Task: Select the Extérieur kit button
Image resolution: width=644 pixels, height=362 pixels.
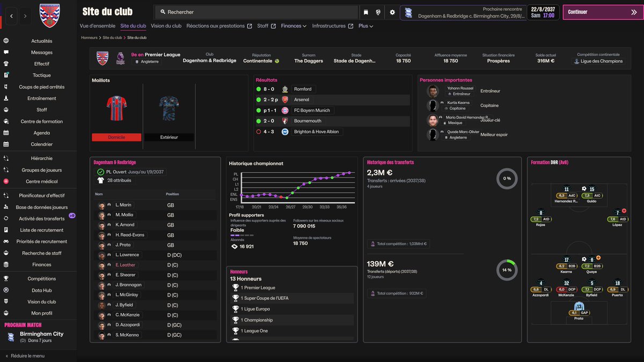Action: point(169,137)
